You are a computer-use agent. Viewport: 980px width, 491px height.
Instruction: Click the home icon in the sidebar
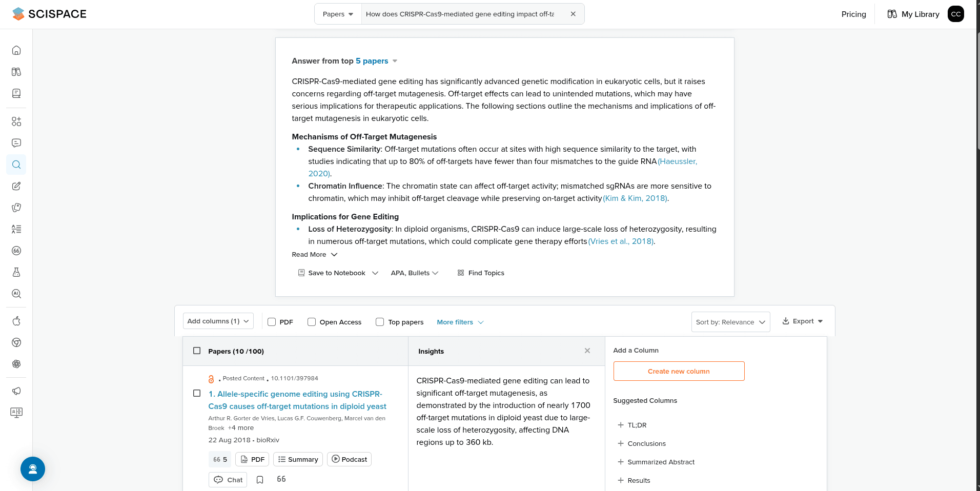(16, 50)
